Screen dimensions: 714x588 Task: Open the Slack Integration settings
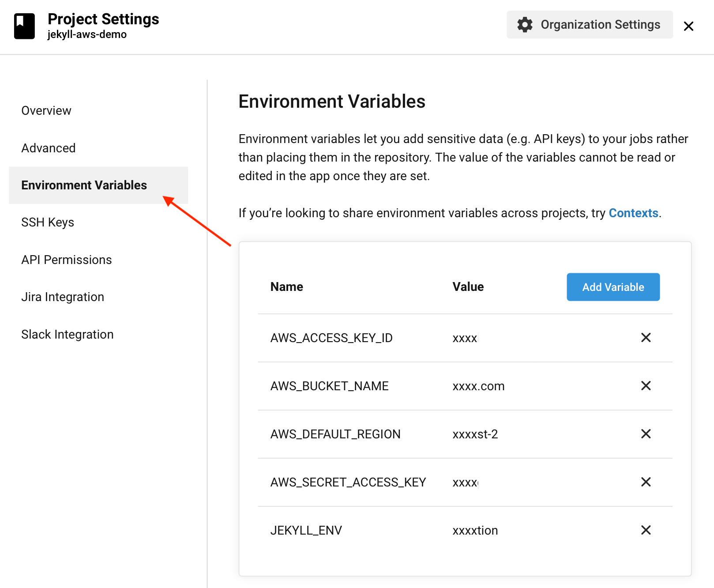coord(67,334)
